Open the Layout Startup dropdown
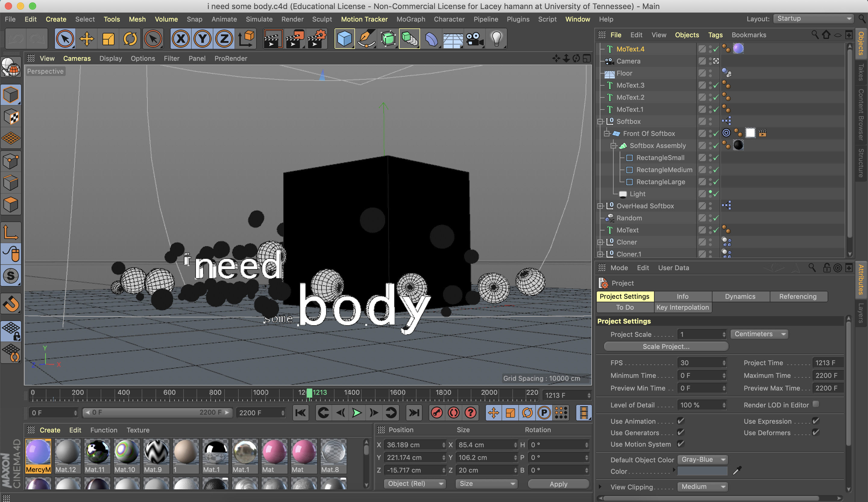Screen dimensions: 868x502 [813, 19]
